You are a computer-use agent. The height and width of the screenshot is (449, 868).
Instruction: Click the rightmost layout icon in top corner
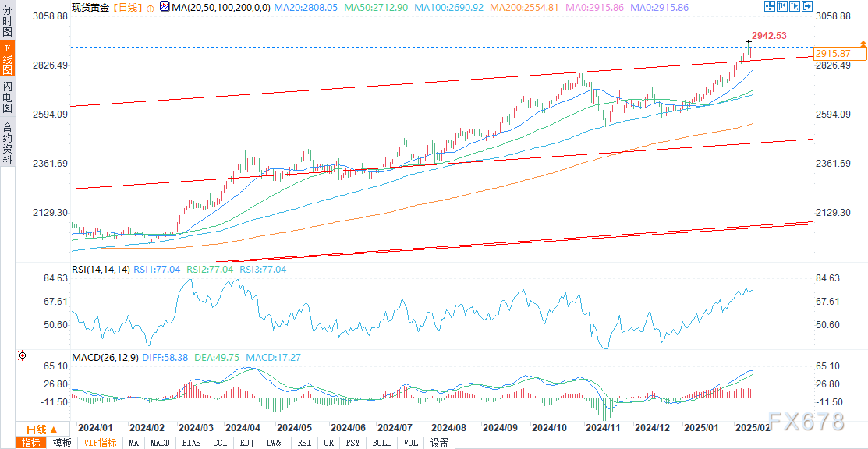coord(807,6)
